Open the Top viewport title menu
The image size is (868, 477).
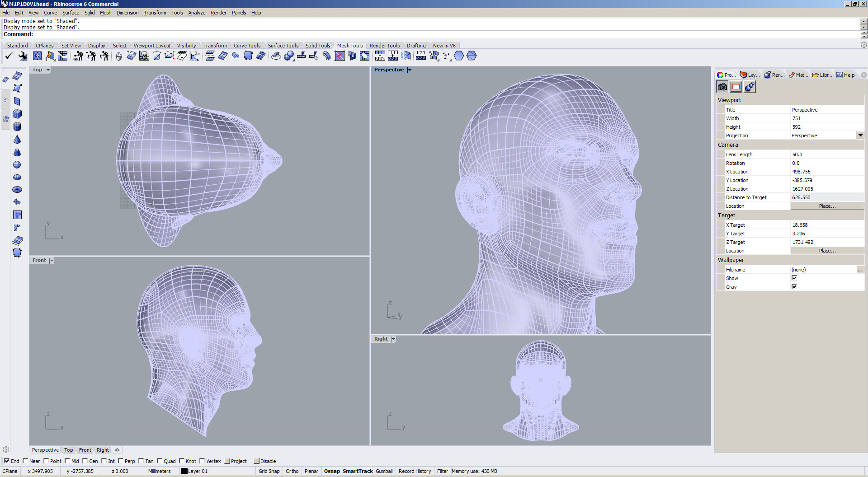click(47, 70)
